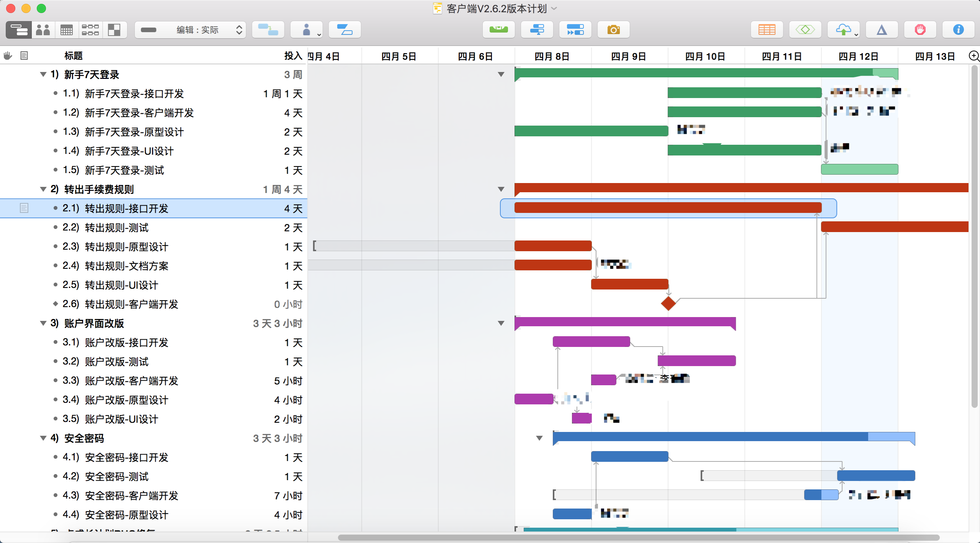980x543 pixels.
Task: Collapse the 账户界面改版 task group
Action: tap(43, 323)
